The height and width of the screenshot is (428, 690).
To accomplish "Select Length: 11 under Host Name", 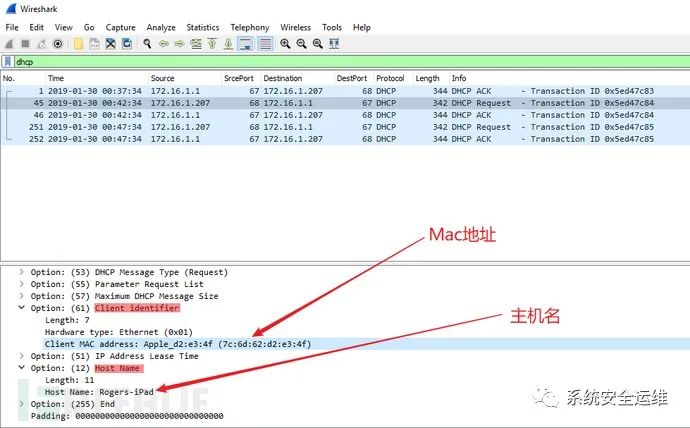I will 70,380.
